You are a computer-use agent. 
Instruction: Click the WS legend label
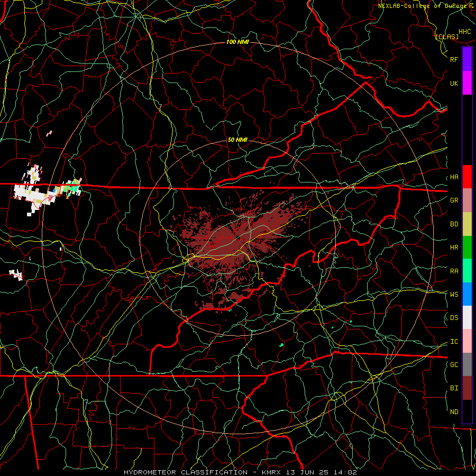point(454,294)
